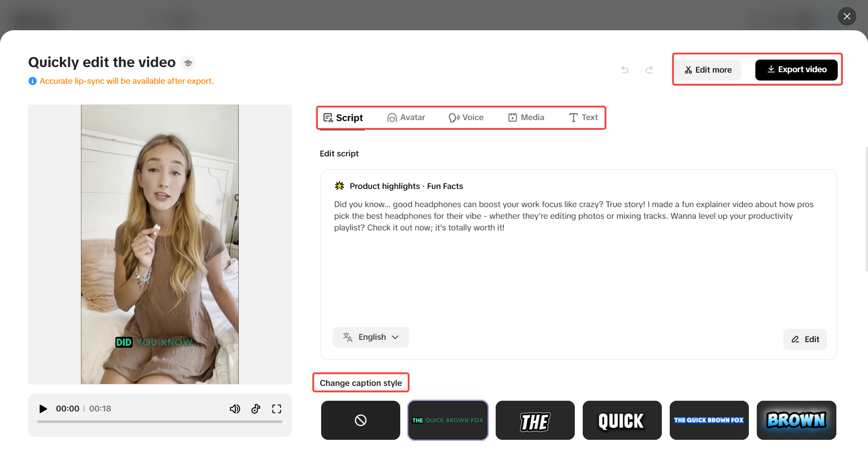Click the video preview frame
The image size is (868, 451).
(x=160, y=244)
